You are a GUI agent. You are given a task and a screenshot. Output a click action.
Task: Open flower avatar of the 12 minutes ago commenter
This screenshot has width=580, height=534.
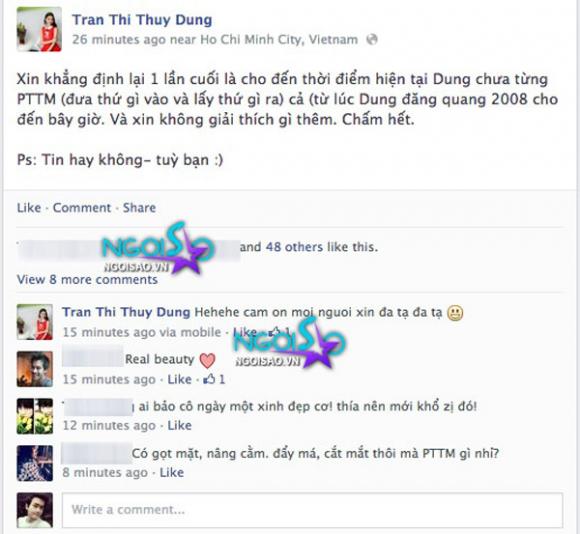[x=35, y=416]
